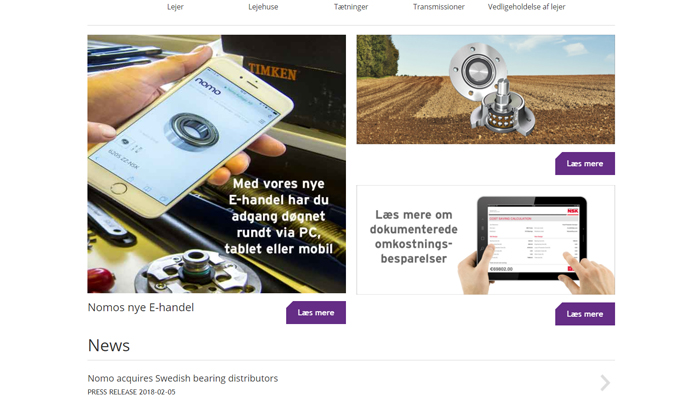Open the cost savings tablet banner
Image resolution: width=692 pixels, height=403 pixels.
pyautogui.click(x=485, y=240)
